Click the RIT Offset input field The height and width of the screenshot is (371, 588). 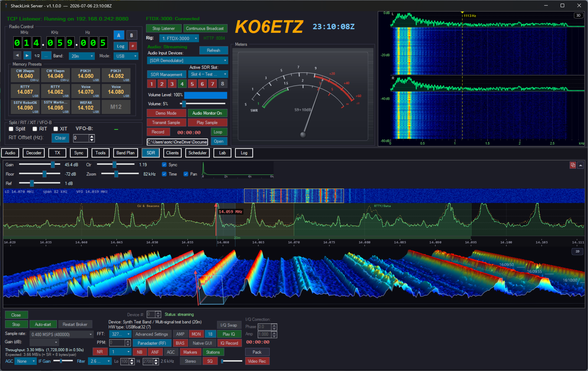tap(81, 138)
